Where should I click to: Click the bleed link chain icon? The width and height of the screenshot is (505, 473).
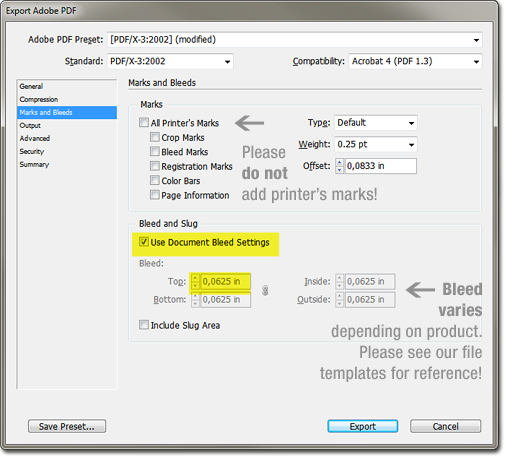pyautogui.click(x=265, y=290)
